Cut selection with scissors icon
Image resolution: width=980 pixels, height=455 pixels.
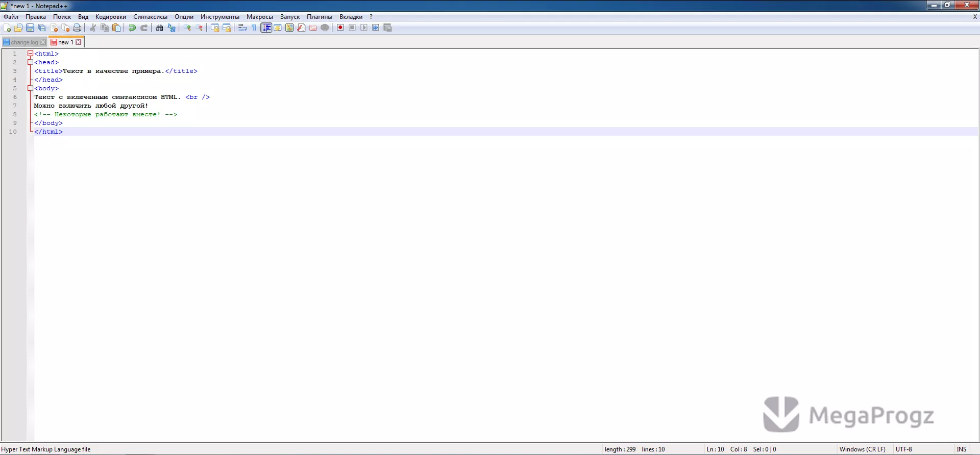coord(93,28)
